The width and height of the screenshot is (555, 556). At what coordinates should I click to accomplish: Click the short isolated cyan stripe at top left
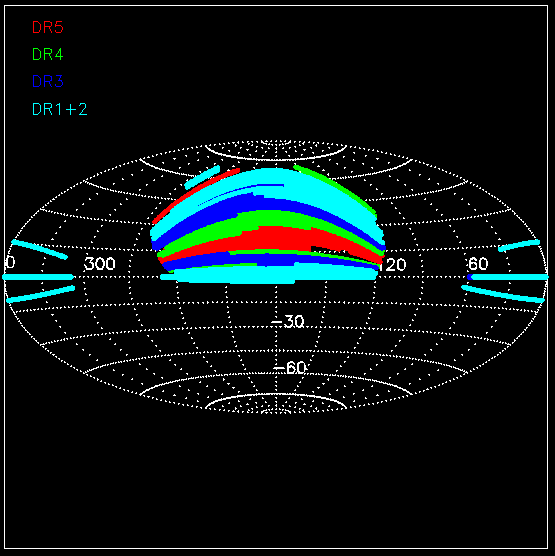tap(202, 177)
